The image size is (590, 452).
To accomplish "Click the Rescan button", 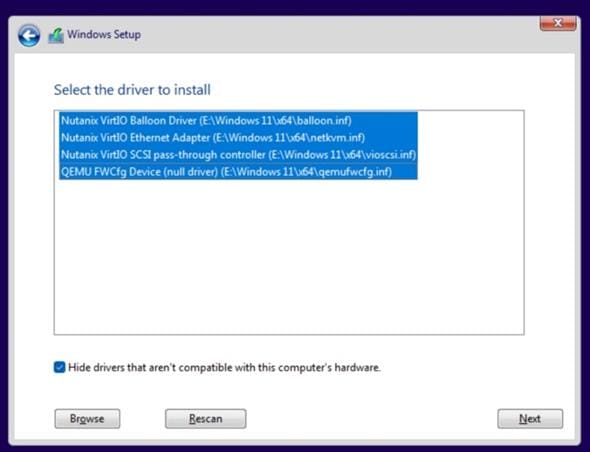I will coord(205,419).
